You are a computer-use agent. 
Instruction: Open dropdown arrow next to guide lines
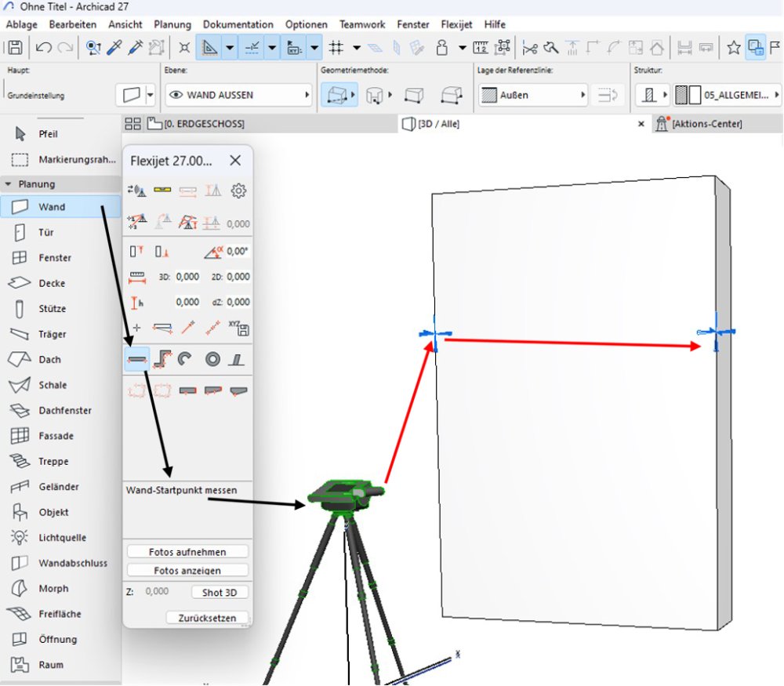[x=230, y=48]
